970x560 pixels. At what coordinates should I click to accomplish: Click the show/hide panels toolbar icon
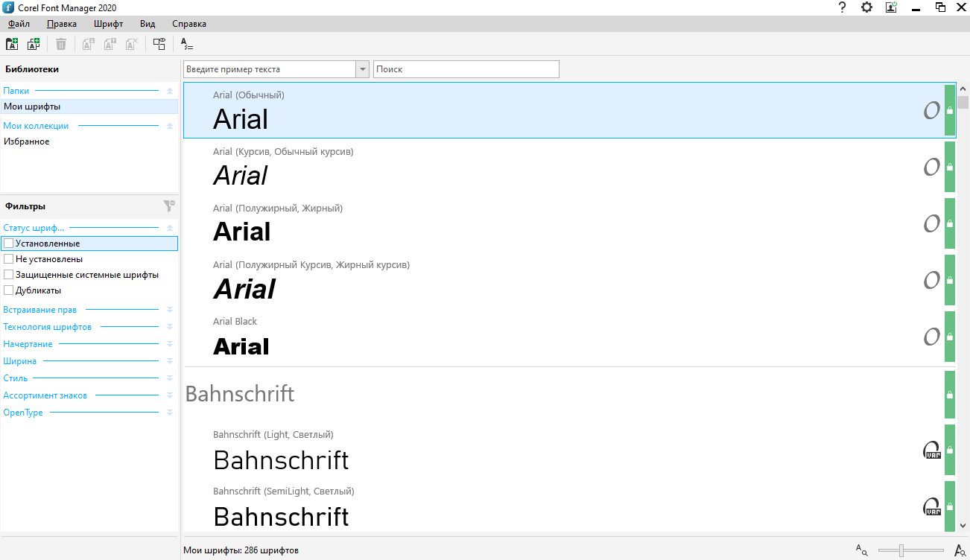point(159,44)
